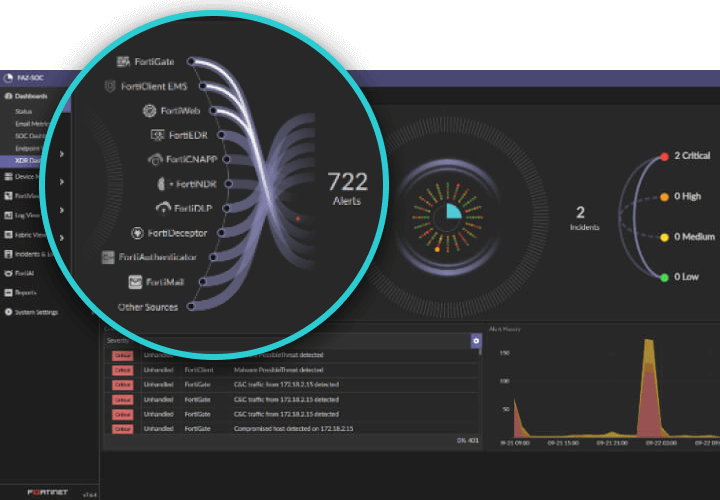Click the Severity column header
This screenshot has width=720, height=500.
point(118,341)
